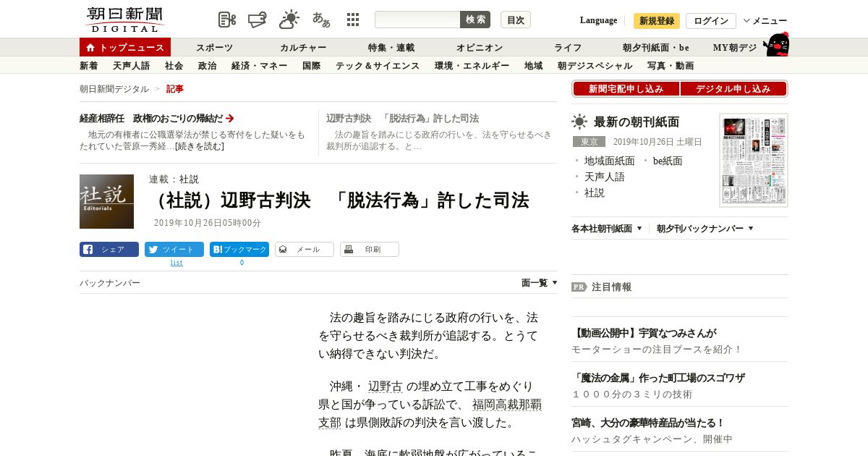Select 経済・マネー in the sub navigation

[x=260, y=66]
